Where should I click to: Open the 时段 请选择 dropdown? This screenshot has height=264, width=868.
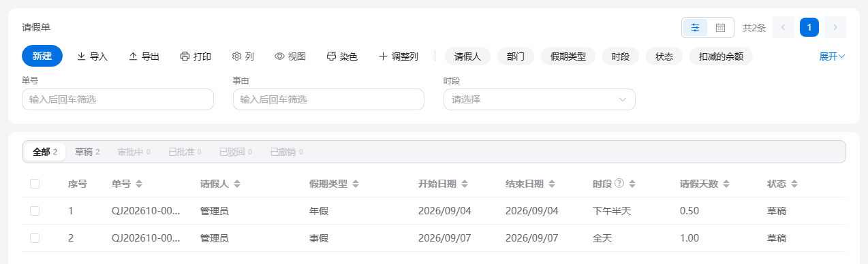[540, 99]
